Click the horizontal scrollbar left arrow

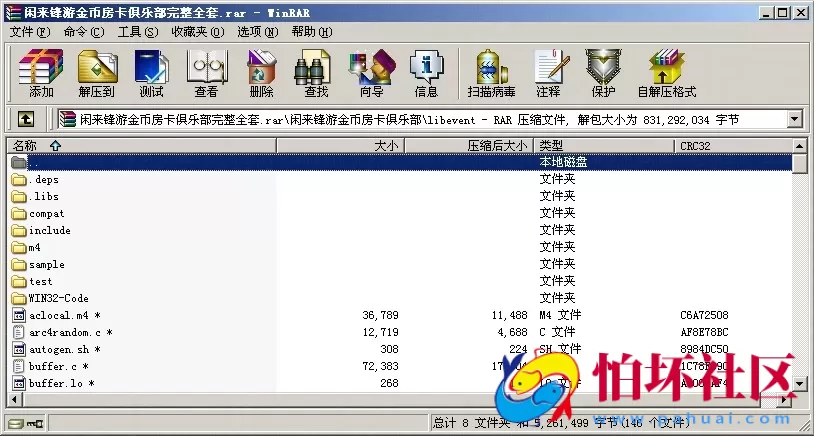(x=15, y=400)
